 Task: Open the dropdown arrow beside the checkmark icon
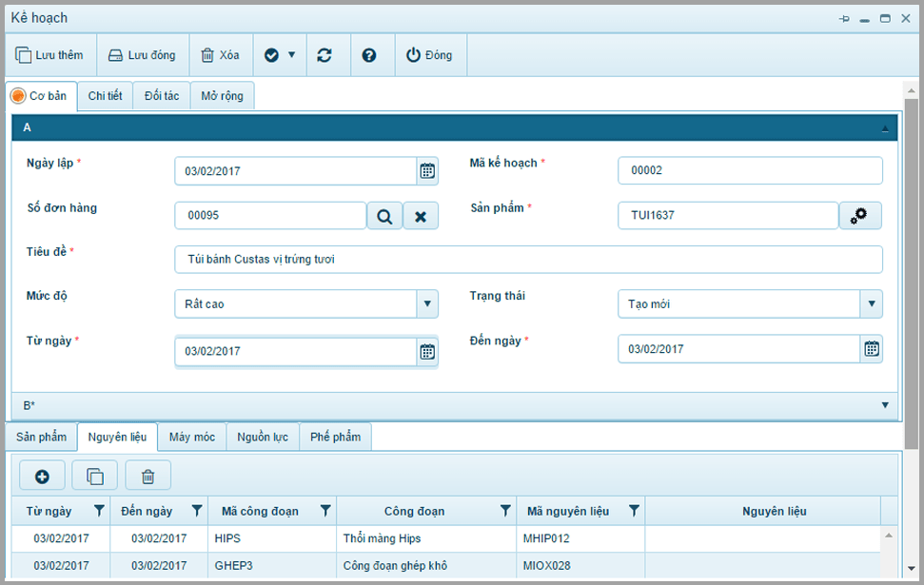(x=292, y=55)
